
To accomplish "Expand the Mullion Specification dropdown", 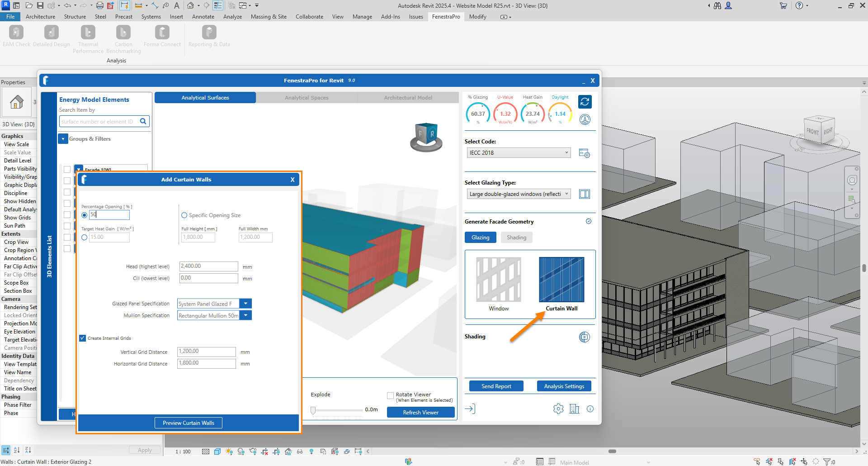I will [245, 315].
